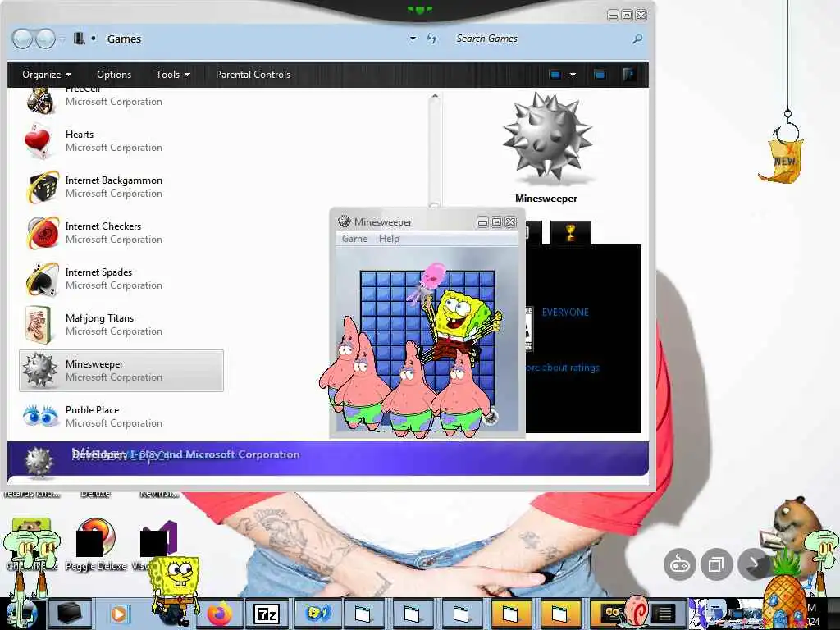
Task: Click the Mahjong Titans name text
Action: click(x=99, y=318)
